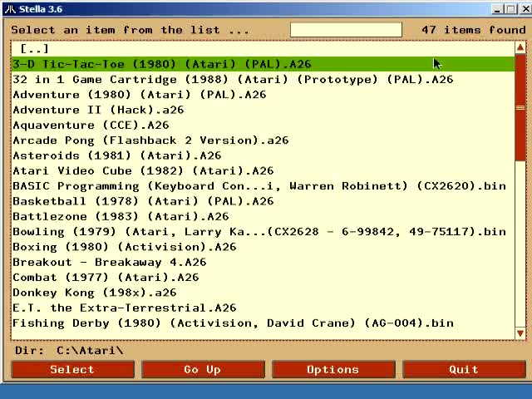Click the scrollbar down arrow
This screenshot has height=399, width=532.
coord(520,333)
